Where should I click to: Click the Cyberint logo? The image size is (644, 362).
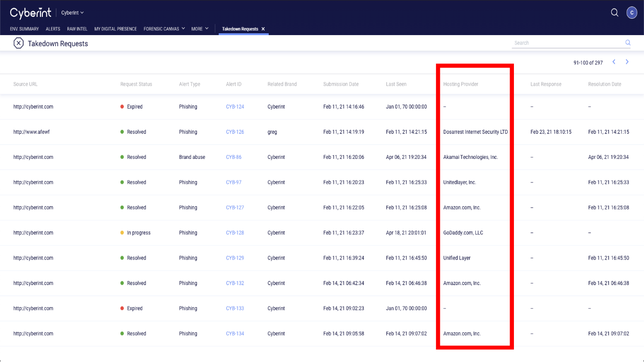tap(30, 13)
